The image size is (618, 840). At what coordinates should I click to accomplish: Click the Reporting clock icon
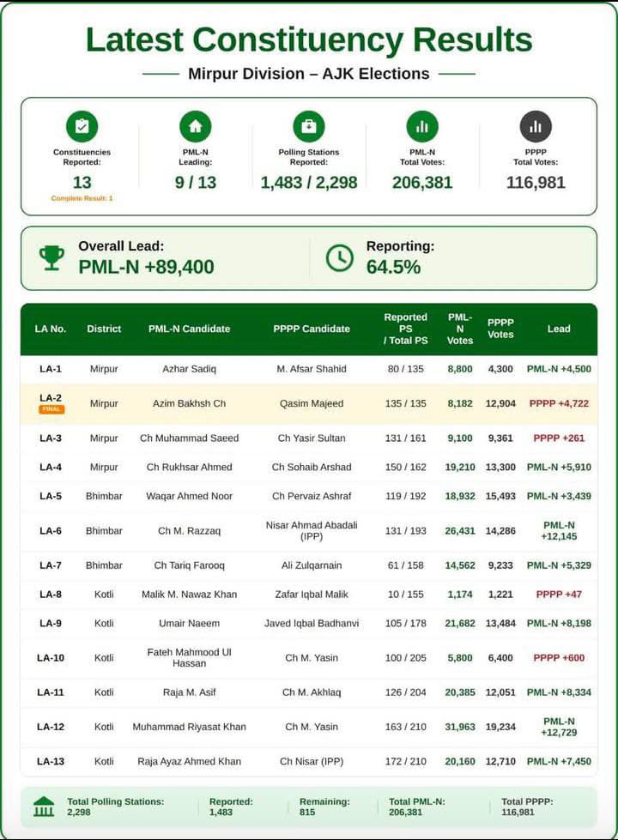(340, 257)
